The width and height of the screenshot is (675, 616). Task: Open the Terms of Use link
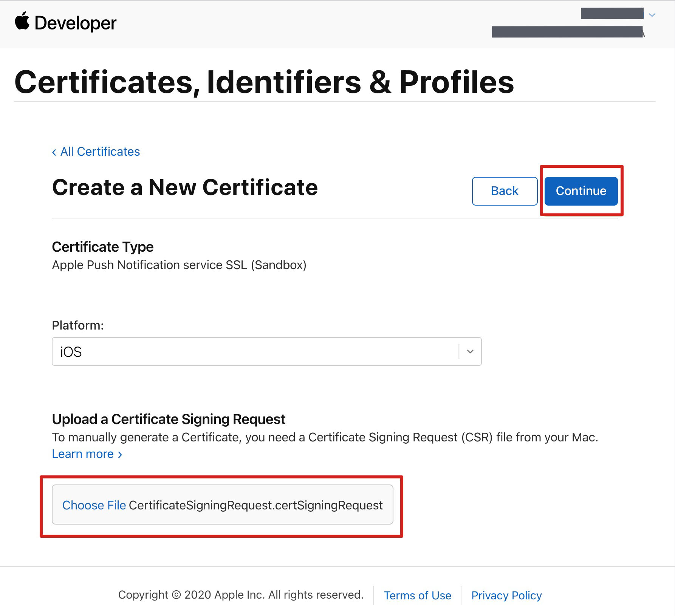point(417,595)
